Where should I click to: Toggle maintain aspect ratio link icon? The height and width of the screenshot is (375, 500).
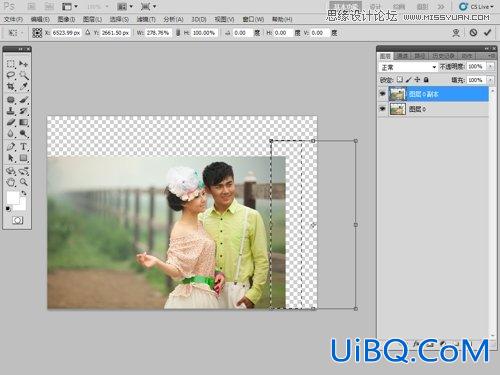[x=178, y=33]
